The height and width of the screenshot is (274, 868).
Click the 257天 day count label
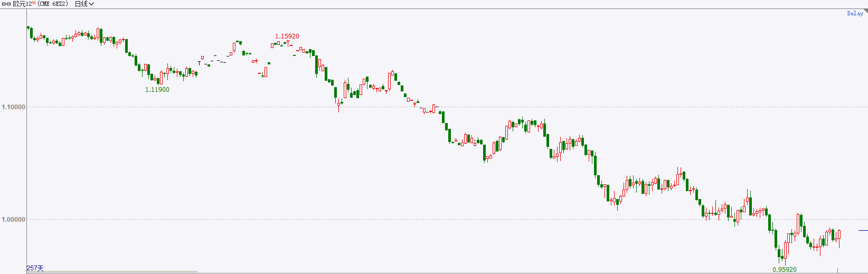coord(35,268)
